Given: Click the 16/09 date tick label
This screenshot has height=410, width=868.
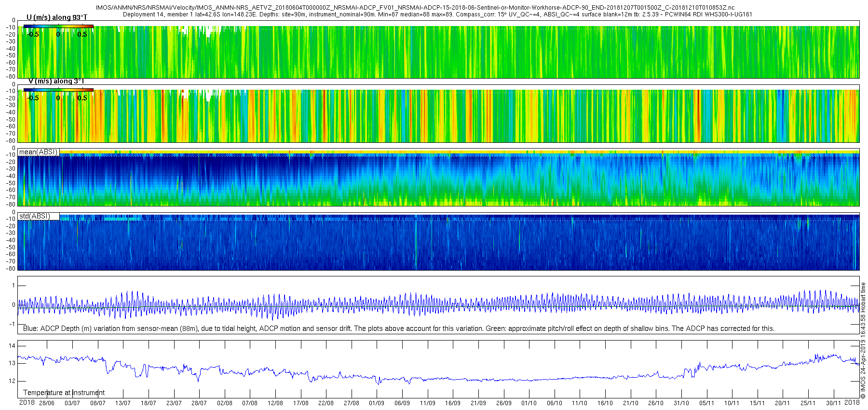Looking at the screenshot, I should tap(452, 403).
